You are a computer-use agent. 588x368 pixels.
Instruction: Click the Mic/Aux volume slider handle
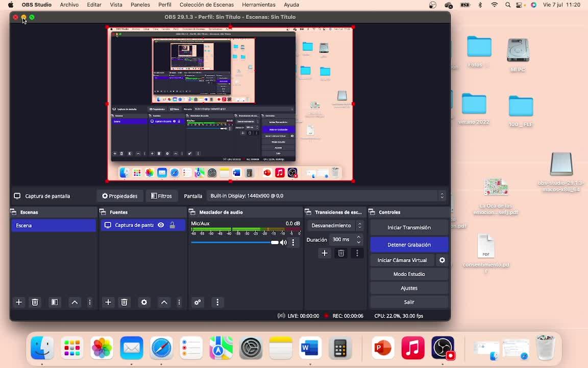point(275,242)
